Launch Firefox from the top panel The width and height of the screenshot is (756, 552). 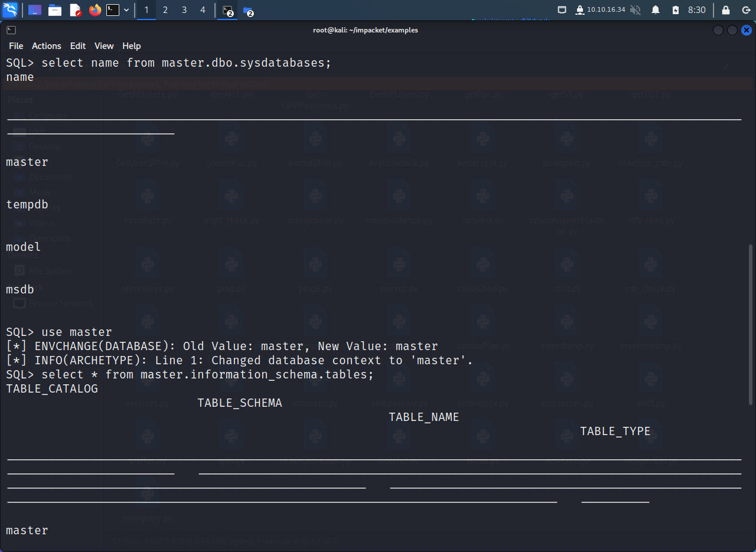tap(94, 10)
